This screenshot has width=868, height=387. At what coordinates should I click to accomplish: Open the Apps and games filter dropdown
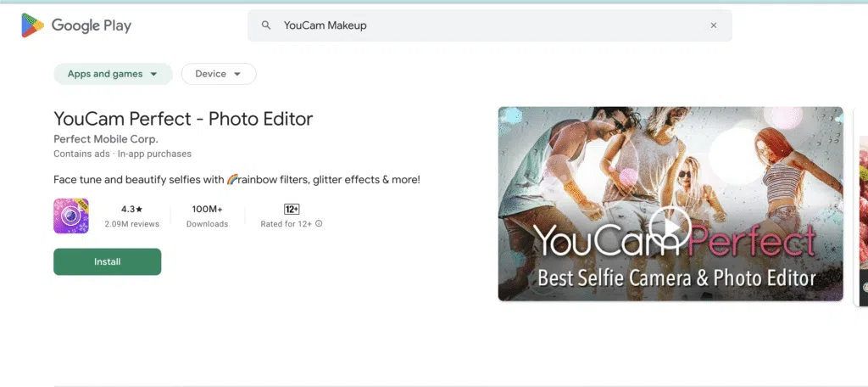113,74
